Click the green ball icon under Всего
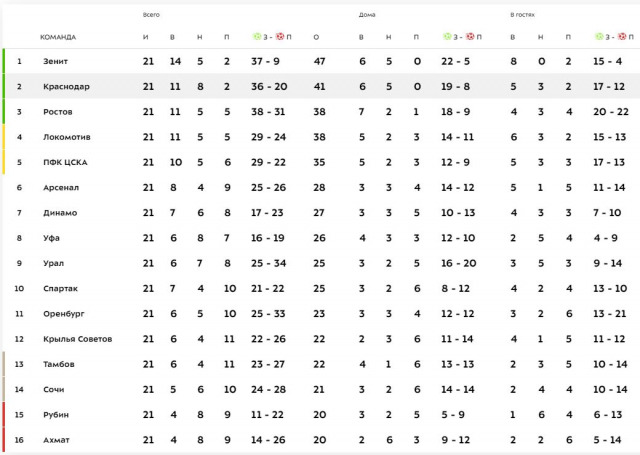This screenshot has width=640, height=455. point(257,37)
